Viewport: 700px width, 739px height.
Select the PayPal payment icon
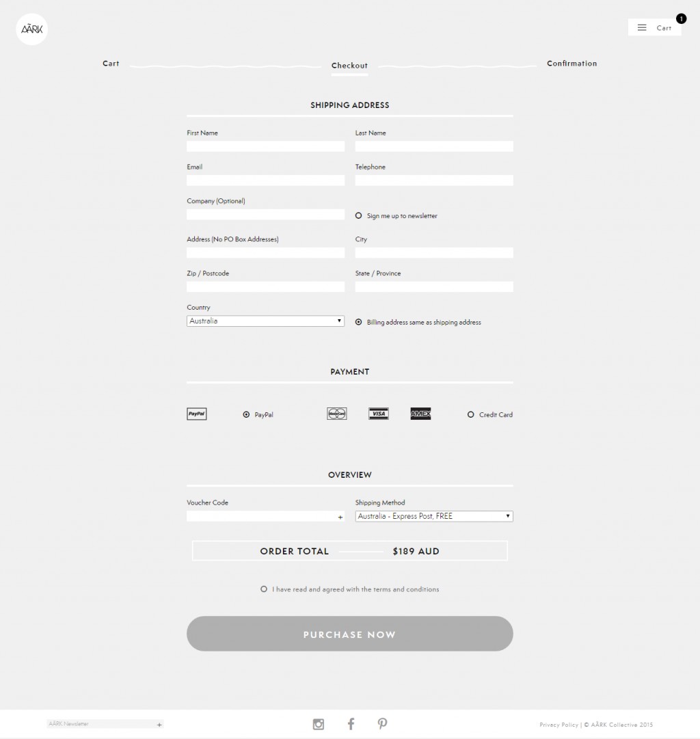[196, 414]
